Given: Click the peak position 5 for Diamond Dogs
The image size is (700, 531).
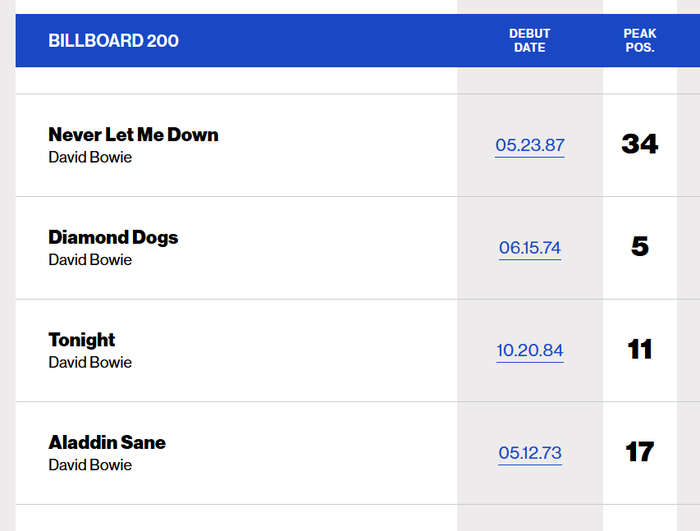Looking at the screenshot, I should tap(640, 247).
